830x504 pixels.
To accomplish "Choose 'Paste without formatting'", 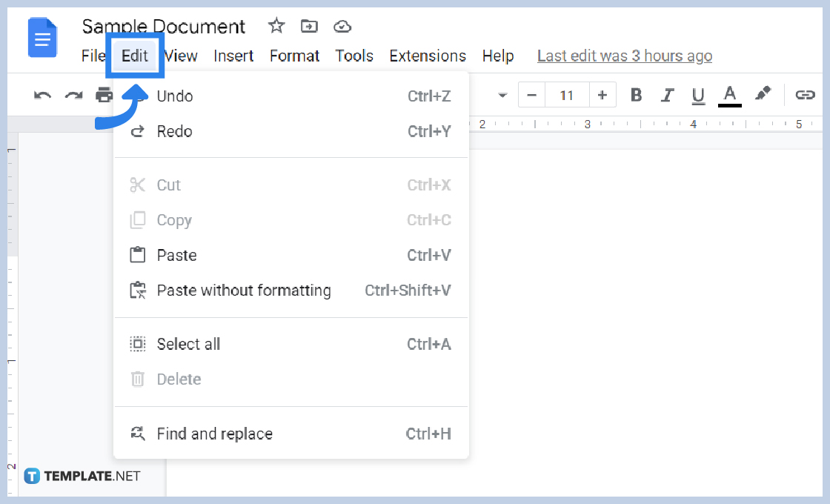I will [244, 290].
